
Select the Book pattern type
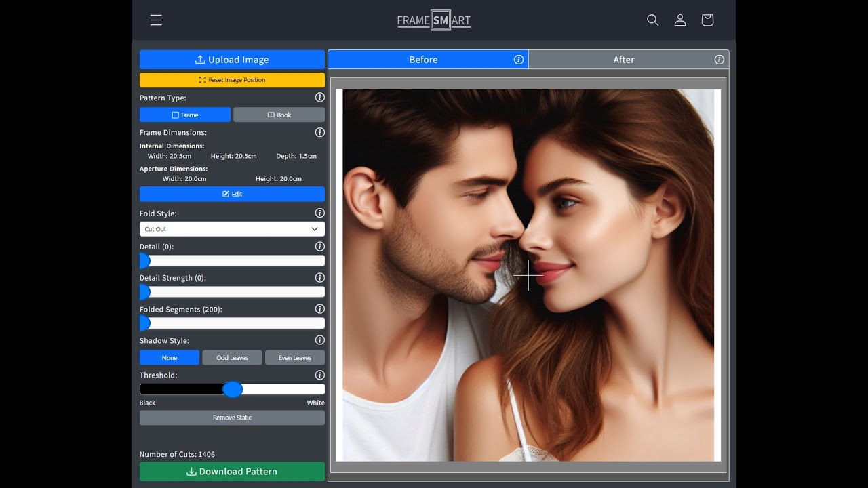click(x=279, y=115)
